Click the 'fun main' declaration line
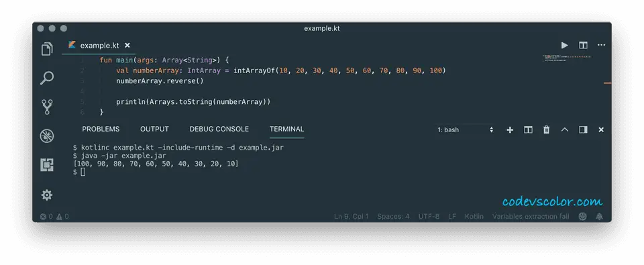The height and width of the screenshot is (265, 644). tap(164, 60)
